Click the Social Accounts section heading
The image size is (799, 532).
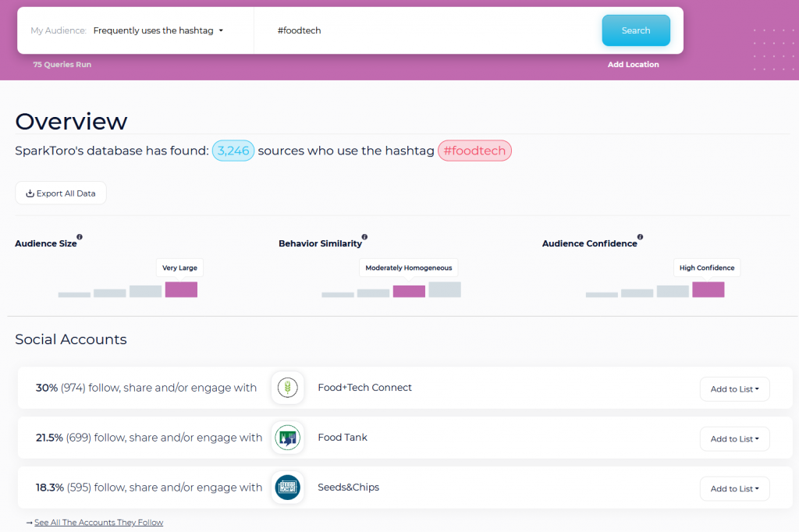[x=71, y=339]
